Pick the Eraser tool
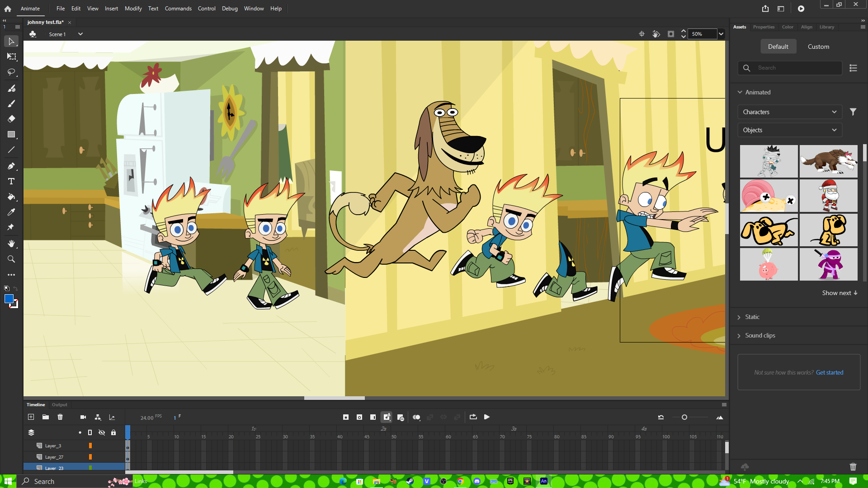The height and width of the screenshot is (488, 868). (11, 119)
